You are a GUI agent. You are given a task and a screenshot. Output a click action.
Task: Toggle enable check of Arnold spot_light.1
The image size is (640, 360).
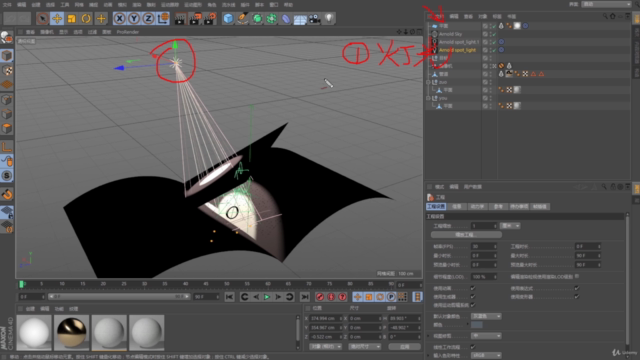(494, 42)
